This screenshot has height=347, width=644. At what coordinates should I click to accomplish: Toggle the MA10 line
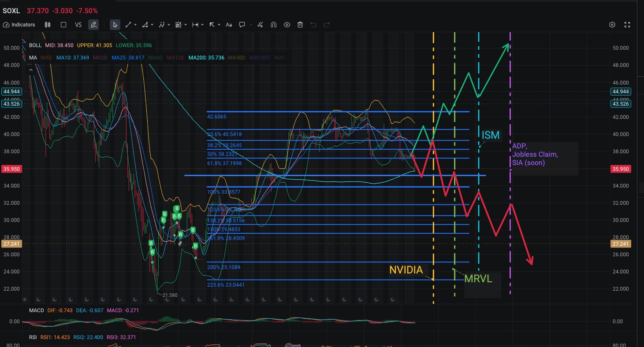pos(73,58)
